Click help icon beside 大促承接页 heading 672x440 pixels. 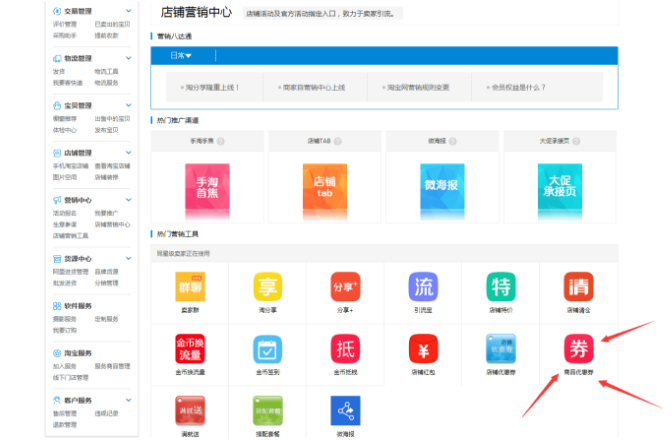coord(576,141)
